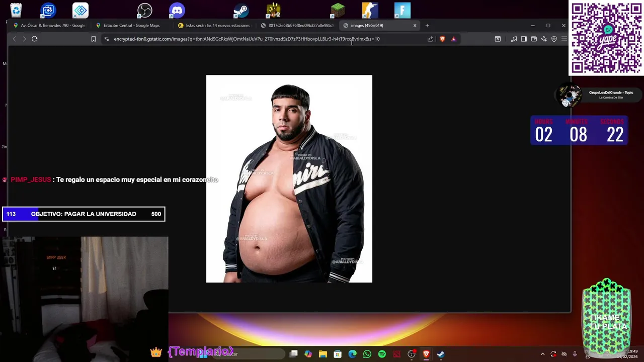Open the Dota 2 taskbar icon
Viewport: 644px width, 362px height.
[396, 354]
